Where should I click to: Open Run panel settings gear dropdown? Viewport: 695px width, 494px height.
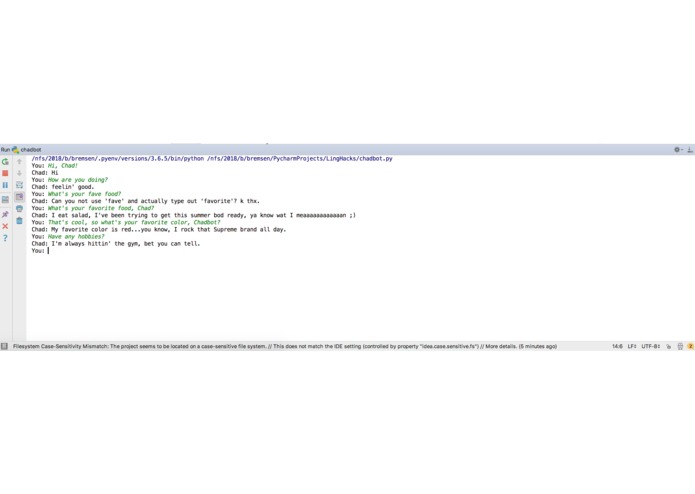(x=678, y=150)
